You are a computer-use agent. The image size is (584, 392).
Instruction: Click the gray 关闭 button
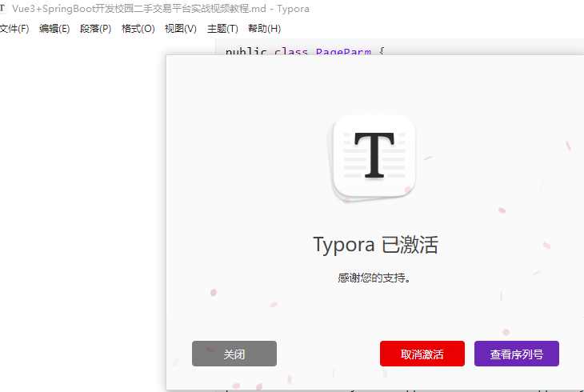point(234,354)
